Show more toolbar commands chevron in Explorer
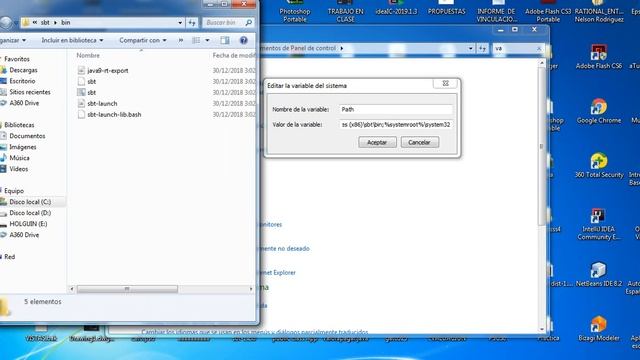 180,40
